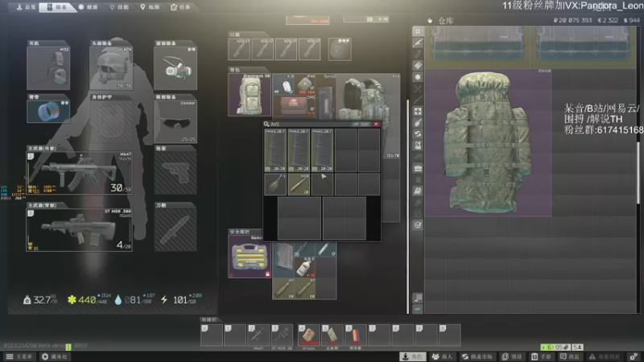
Task: Select the F-1 grenade in AVS rig
Action: click(x=275, y=184)
